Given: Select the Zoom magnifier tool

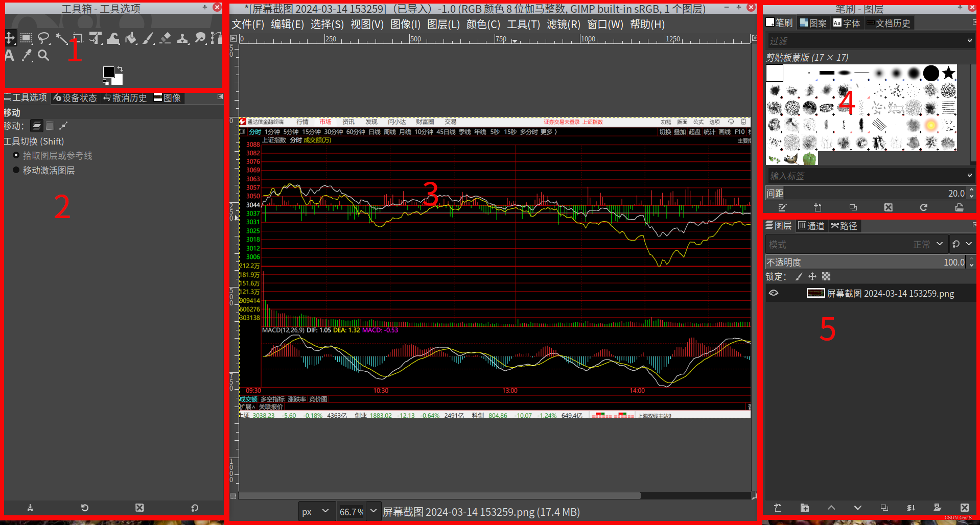Looking at the screenshot, I should click(x=44, y=55).
